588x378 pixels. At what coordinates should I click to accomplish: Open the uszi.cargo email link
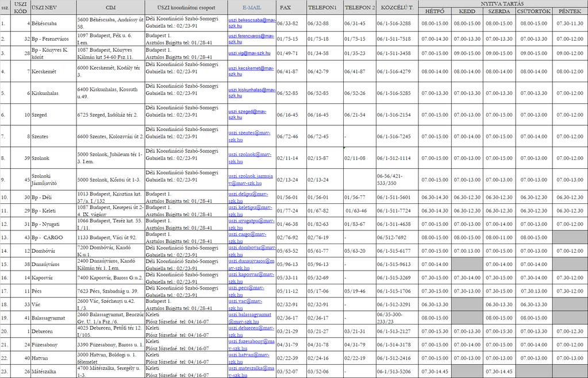click(x=248, y=237)
